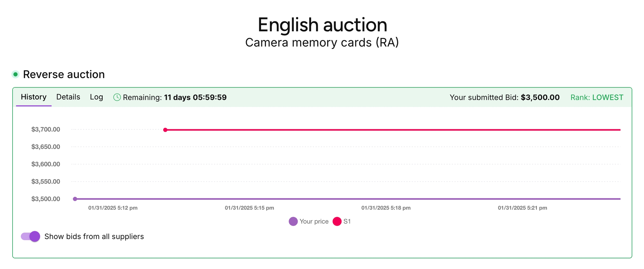Disable Show bids from all suppliers toggle
This screenshot has width=644, height=269.
click(x=30, y=237)
